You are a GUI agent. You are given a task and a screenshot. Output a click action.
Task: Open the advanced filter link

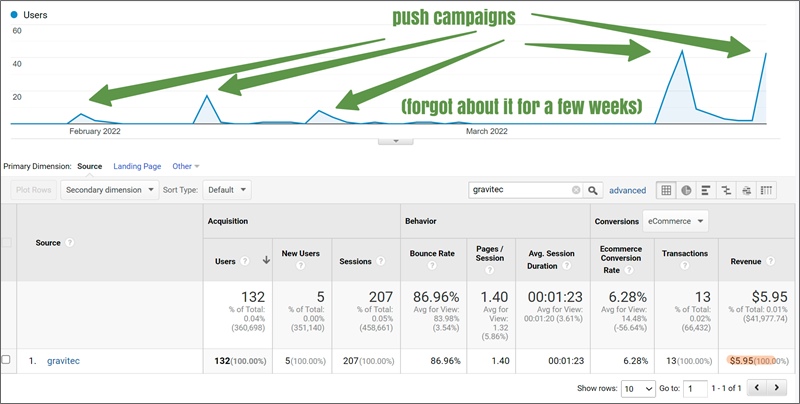click(628, 190)
